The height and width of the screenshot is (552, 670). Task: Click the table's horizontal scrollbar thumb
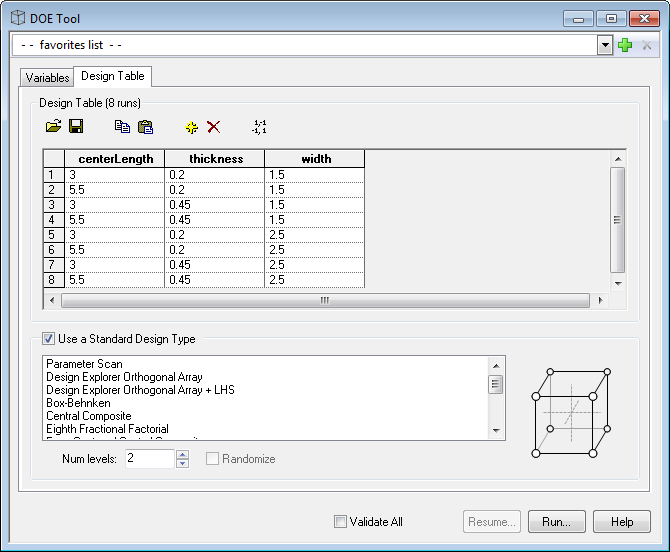(x=325, y=300)
